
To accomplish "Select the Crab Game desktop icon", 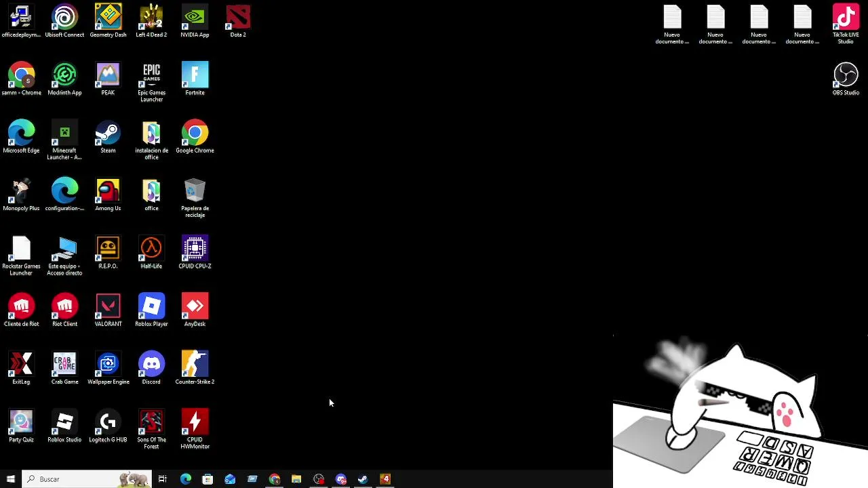I will point(64,369).
